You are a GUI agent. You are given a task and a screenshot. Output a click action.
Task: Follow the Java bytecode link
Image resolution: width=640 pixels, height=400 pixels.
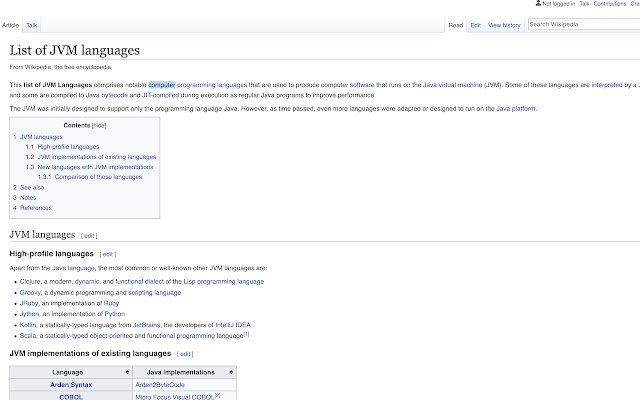(107, 96)
